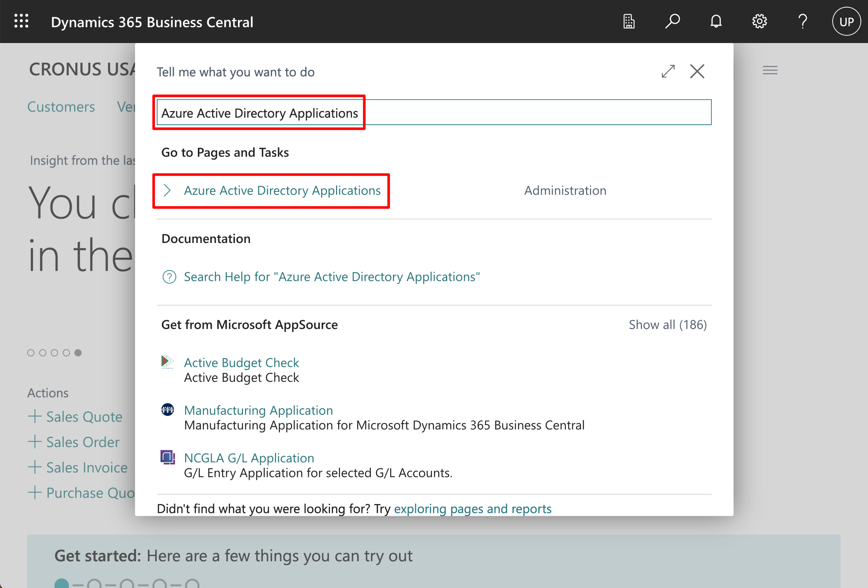Click the Sales Order action
Screen dimensions: 868x588
(83, 442)
